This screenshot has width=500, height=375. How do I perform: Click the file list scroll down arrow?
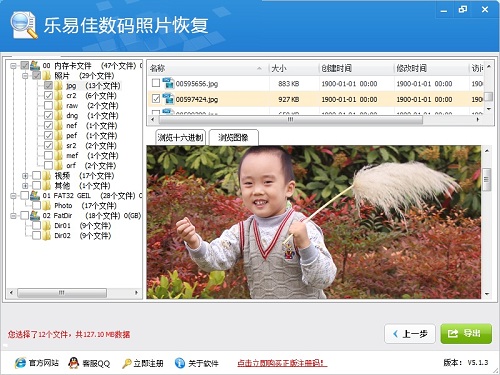pyautogui.click(x=489, y=109)
